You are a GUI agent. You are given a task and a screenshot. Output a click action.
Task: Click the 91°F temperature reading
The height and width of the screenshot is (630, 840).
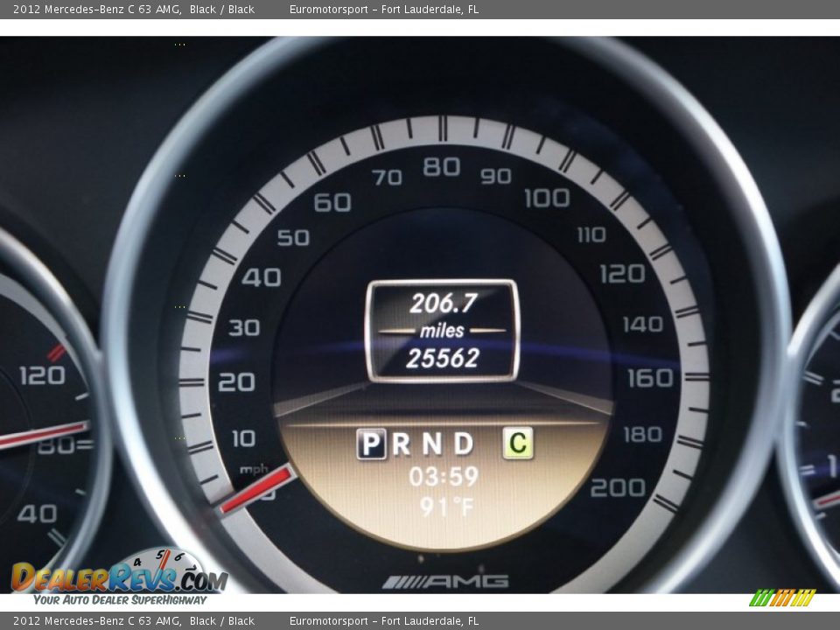(446, 507)
